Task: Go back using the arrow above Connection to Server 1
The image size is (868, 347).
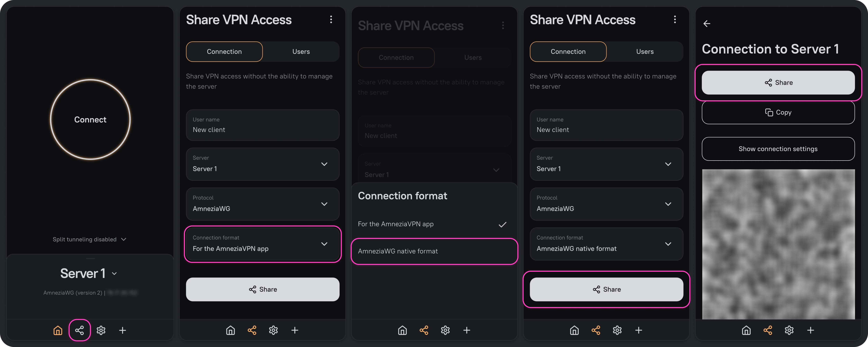Action: [x=707, y=24]
